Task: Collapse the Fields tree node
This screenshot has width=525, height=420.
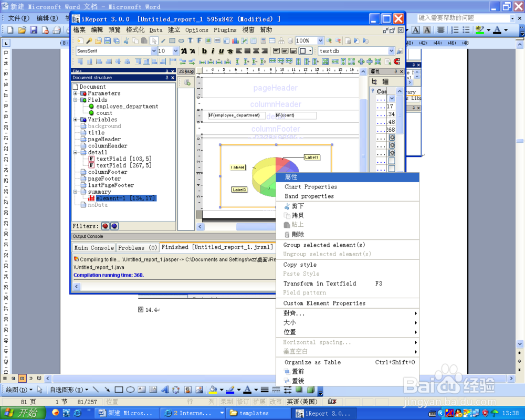Action: (x=76, y=100)
